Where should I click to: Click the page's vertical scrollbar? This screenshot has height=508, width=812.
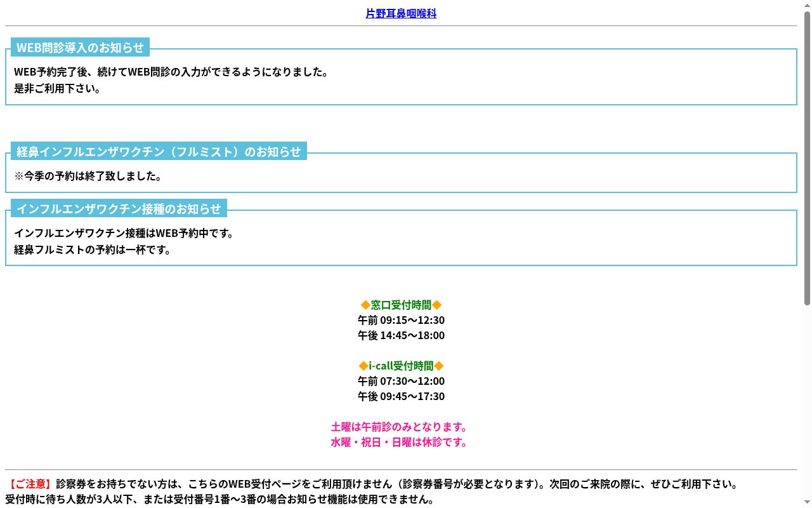(807, 254)
